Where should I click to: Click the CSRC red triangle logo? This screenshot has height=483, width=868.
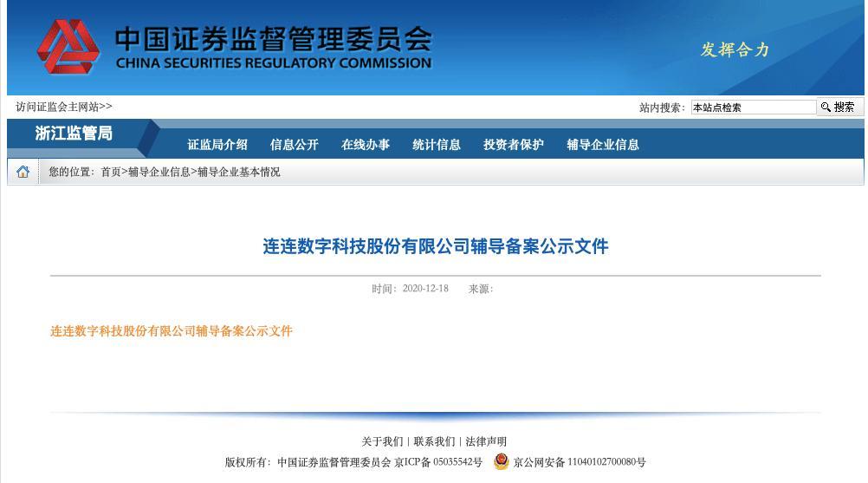pyautogui.click(x=68, y=47)
